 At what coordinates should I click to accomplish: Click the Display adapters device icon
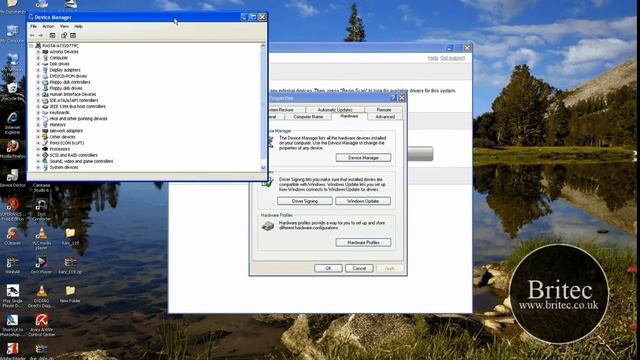click(45, 70)
